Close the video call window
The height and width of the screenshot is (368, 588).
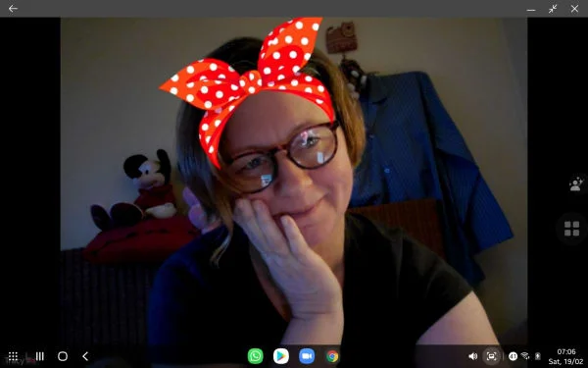574,9
